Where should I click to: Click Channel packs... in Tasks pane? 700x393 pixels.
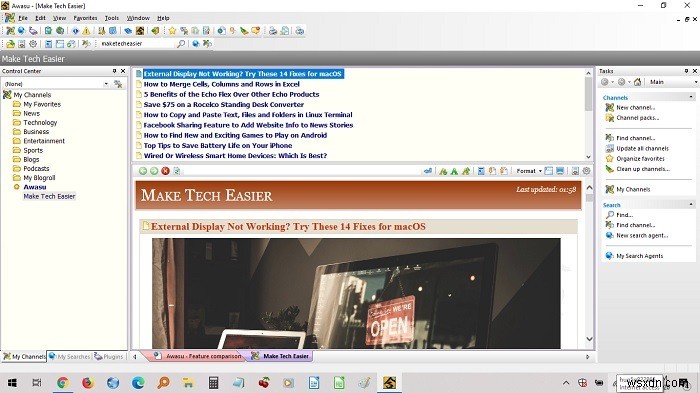[x=638, y=117]
